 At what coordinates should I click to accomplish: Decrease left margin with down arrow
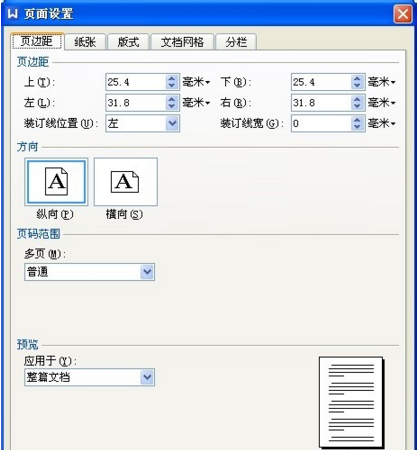click(x=172, y=106)
